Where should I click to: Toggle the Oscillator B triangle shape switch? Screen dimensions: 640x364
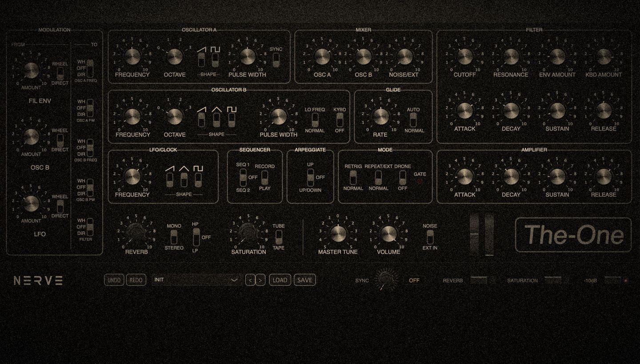tap(216, 120)
